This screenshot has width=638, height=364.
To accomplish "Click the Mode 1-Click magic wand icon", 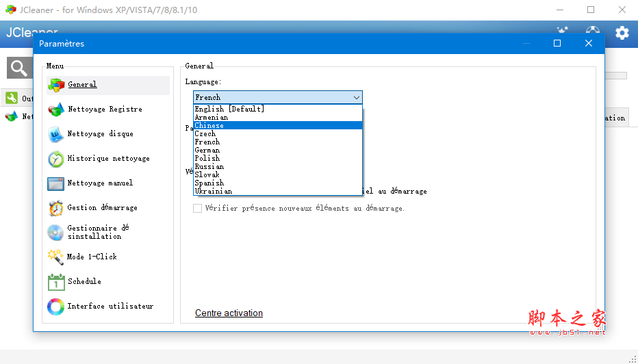I will click(56, 257).
